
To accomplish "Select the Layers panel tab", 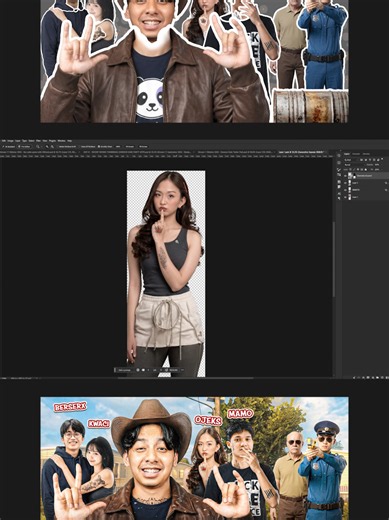I will [347, 154].
